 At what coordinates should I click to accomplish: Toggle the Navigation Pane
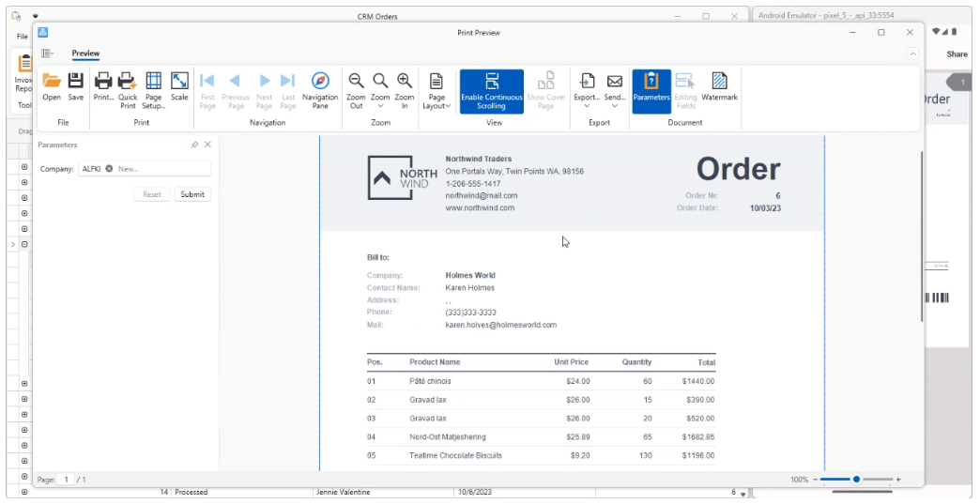pyautogui.click(x=320, y=90)
